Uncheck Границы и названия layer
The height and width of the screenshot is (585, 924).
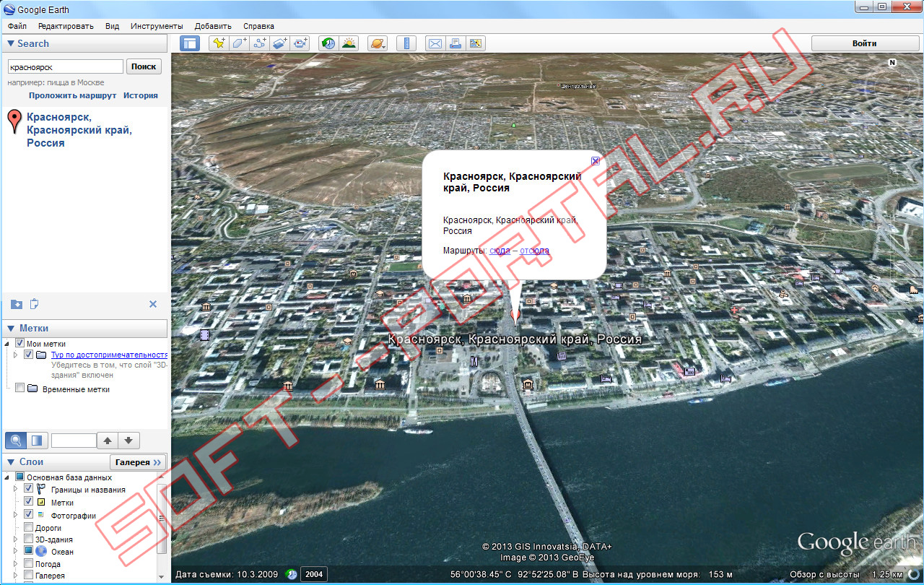click(29, 489)
